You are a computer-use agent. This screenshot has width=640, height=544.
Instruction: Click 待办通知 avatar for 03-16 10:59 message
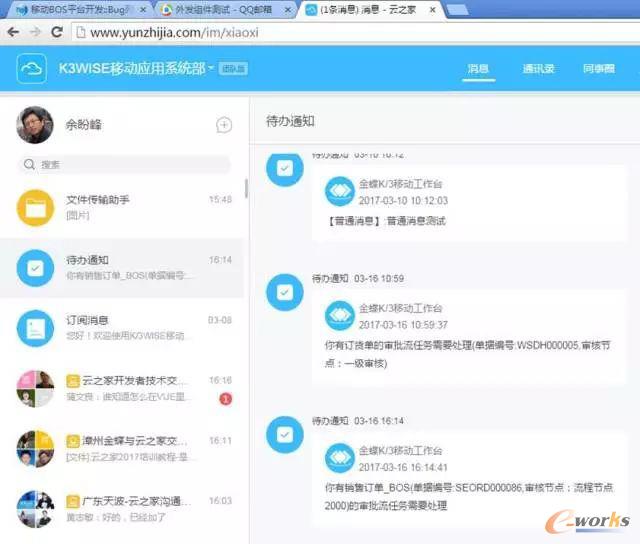(285, 292)
